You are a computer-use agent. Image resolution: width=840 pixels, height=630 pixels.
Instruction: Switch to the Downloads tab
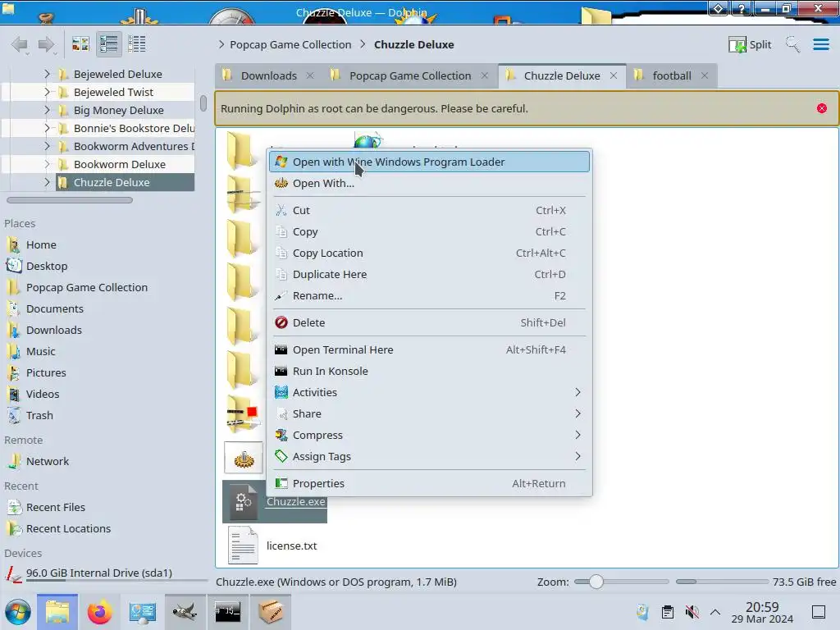268,75
